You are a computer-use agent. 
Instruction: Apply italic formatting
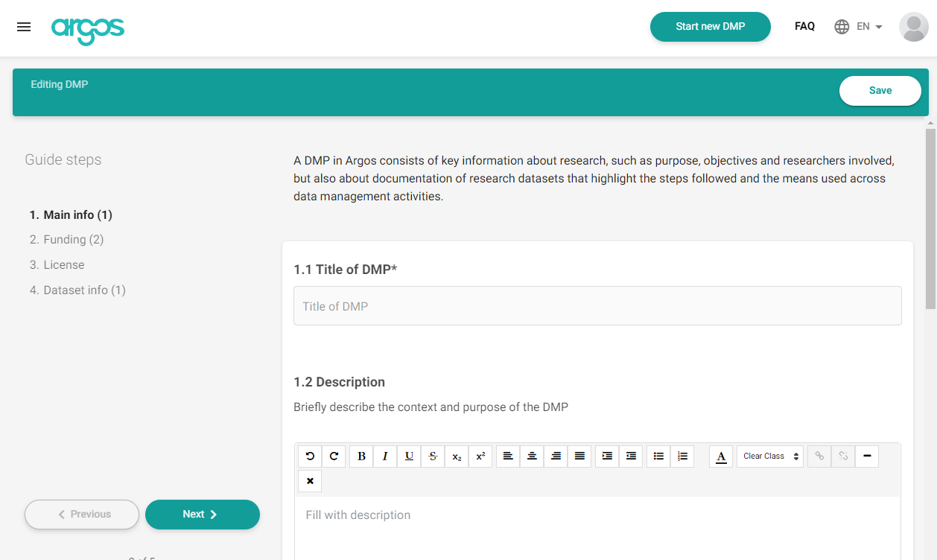[x=384, y=456]
